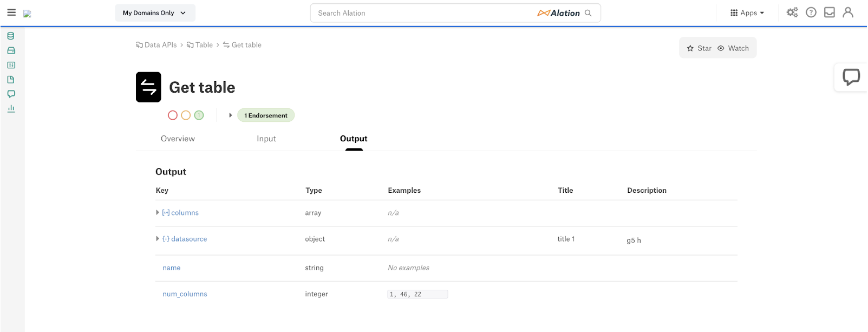
Task: Select the Output tab
Action: coord(354,139)
